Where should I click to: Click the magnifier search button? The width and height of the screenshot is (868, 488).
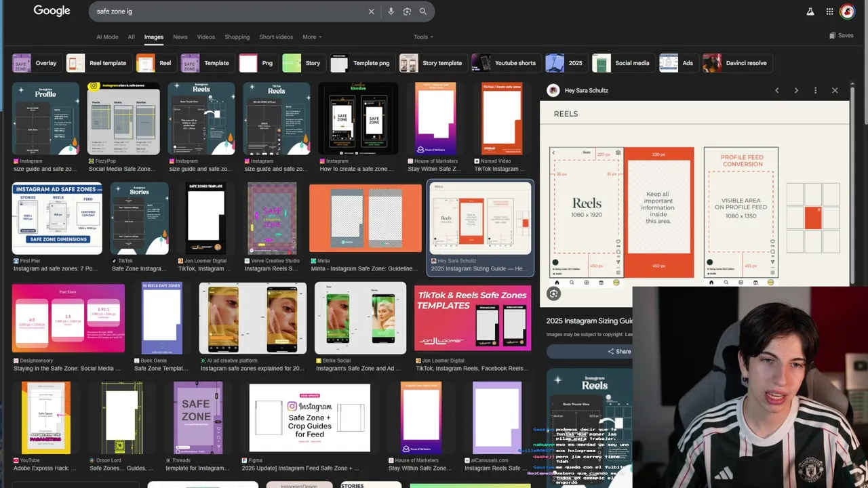pyautogui.click(x=423, y=12)
